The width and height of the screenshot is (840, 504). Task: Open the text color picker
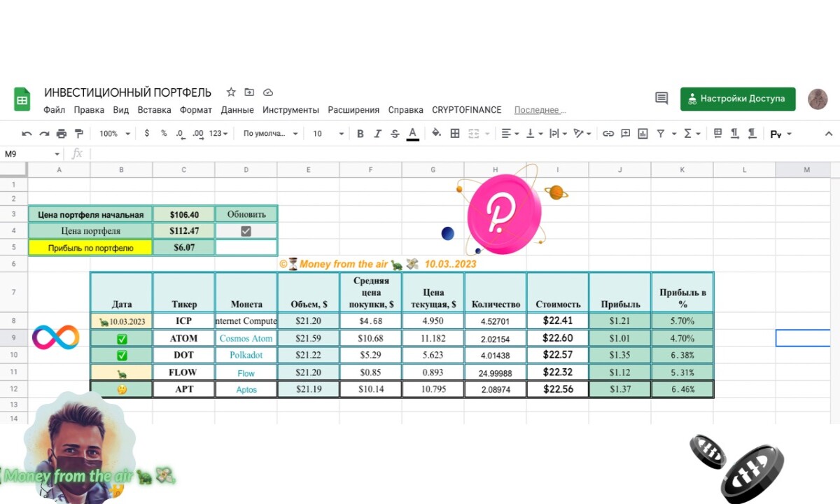click(x=412, y=134)
